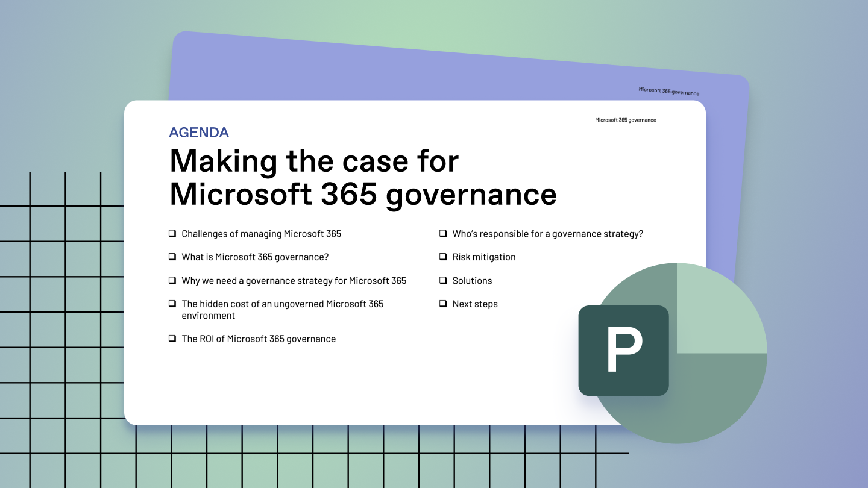Click the small 'Microsoft 365 governance' header on white slide
The image size is (868, 488).
(x=626, y=120)
